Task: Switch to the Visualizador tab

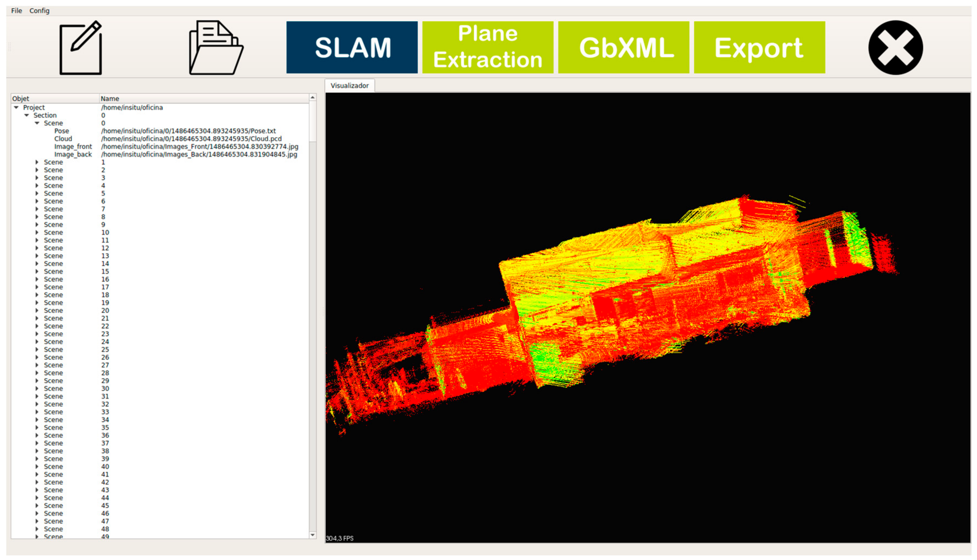Action: click(349, 86)
